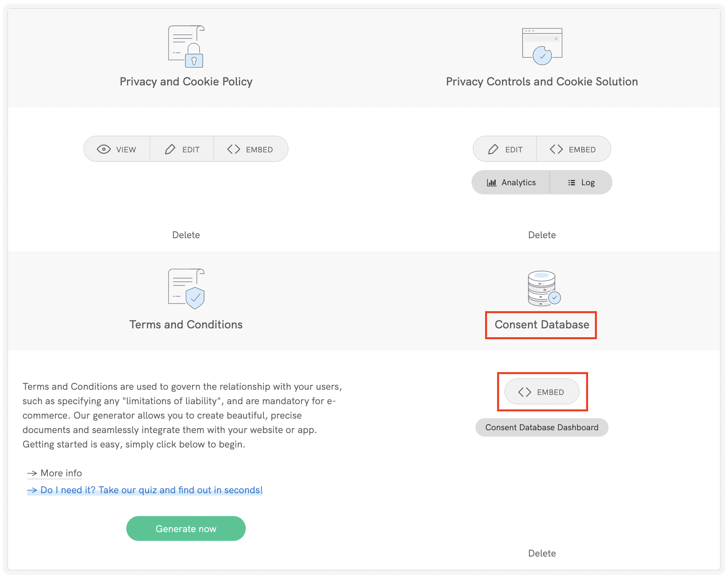Open the Log for the cookie solution

(580, 182)
